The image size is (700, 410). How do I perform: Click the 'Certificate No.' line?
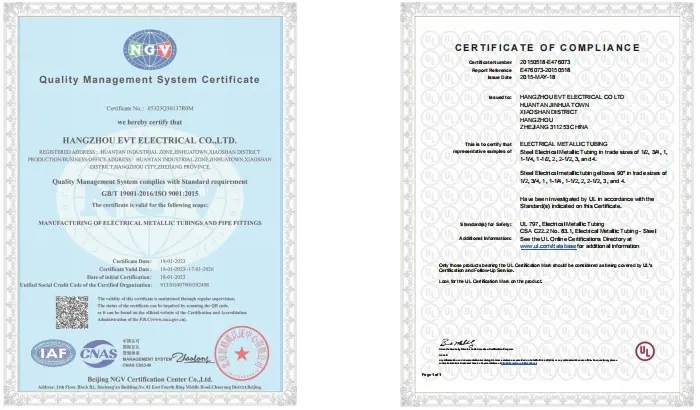click(150, 109)
